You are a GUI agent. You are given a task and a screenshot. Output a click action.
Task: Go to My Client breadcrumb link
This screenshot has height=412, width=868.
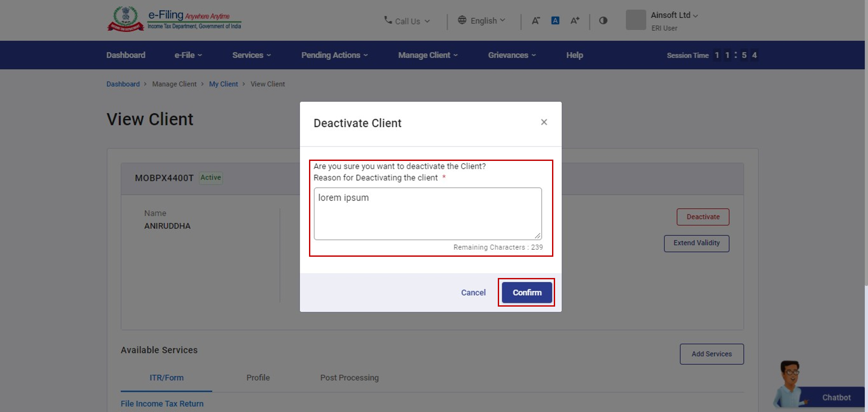click(223, 84)
